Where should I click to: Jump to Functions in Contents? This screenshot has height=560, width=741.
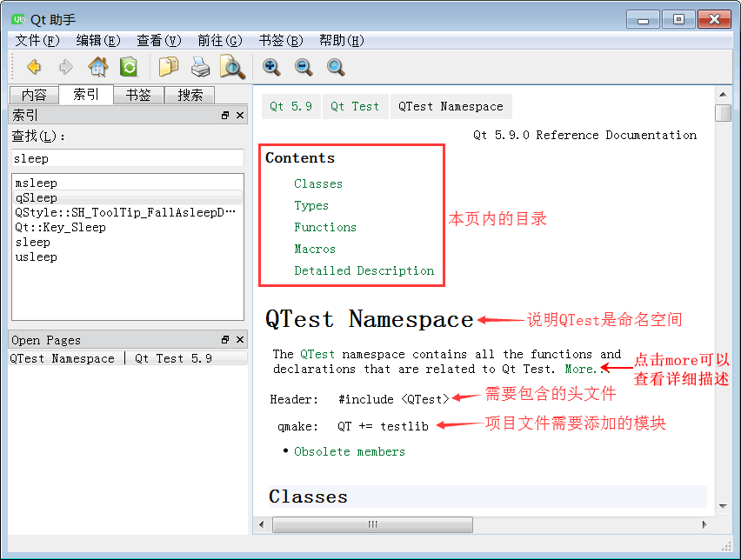coord(325,227)
